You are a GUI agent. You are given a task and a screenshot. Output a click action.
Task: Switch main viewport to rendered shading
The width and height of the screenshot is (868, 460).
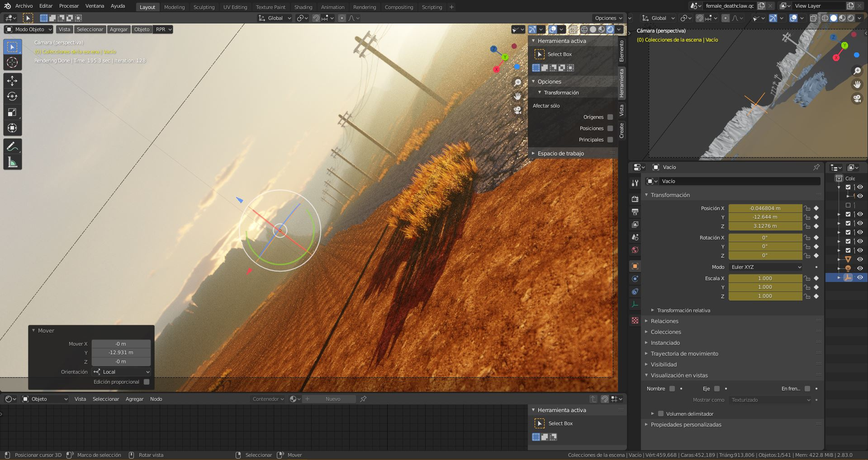coord(610,30)
